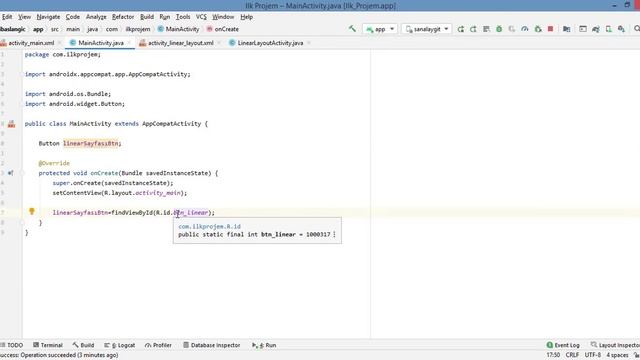Open the Edit menu
Viewport: 640px width, 360px height.
[x=7, y=17]
